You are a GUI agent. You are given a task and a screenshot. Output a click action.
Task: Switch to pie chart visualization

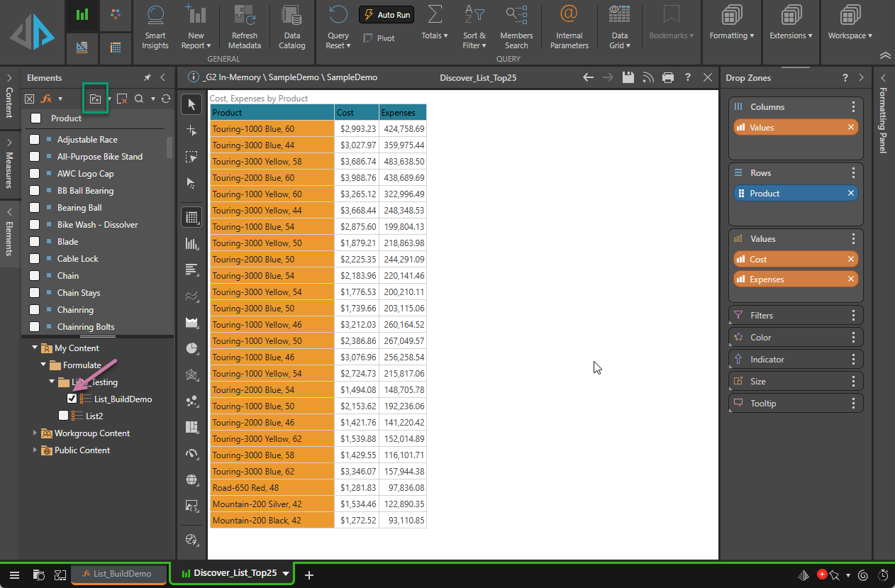[x=191, y=348]
